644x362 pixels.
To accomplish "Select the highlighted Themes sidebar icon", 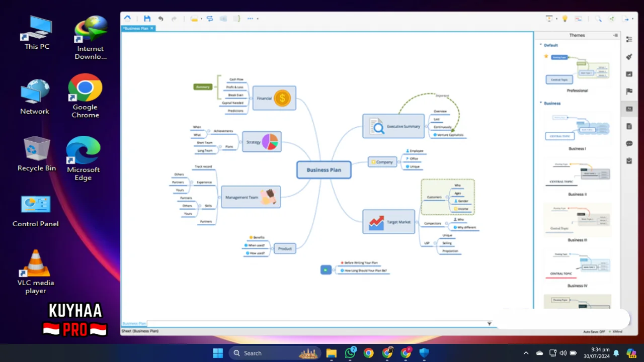I will [629, 109].
